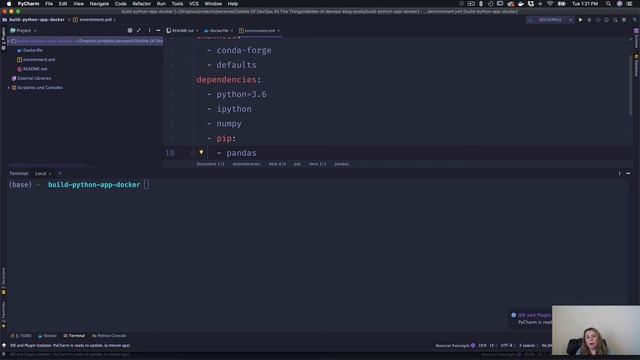This screenshot has width=640, height=360.
Task: Open the Python Console tool window
Action: pos(109,336)
